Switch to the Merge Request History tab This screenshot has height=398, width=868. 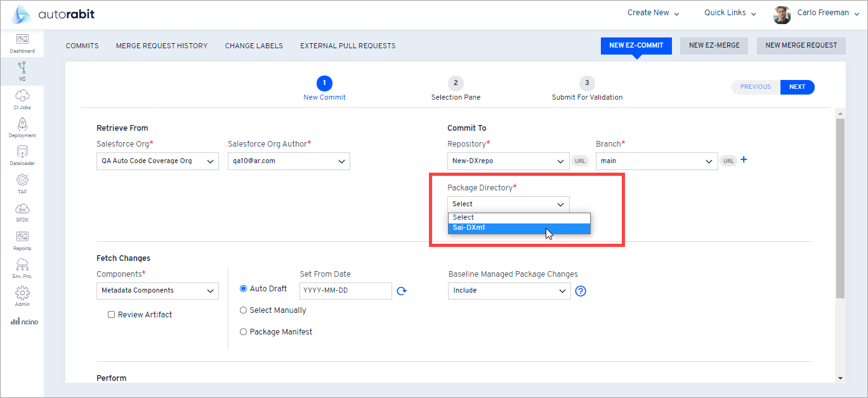(162, 45)
